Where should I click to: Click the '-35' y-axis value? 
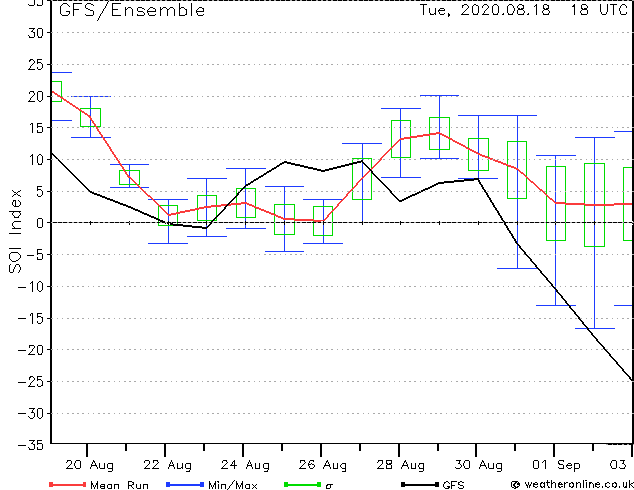[31, 445]
